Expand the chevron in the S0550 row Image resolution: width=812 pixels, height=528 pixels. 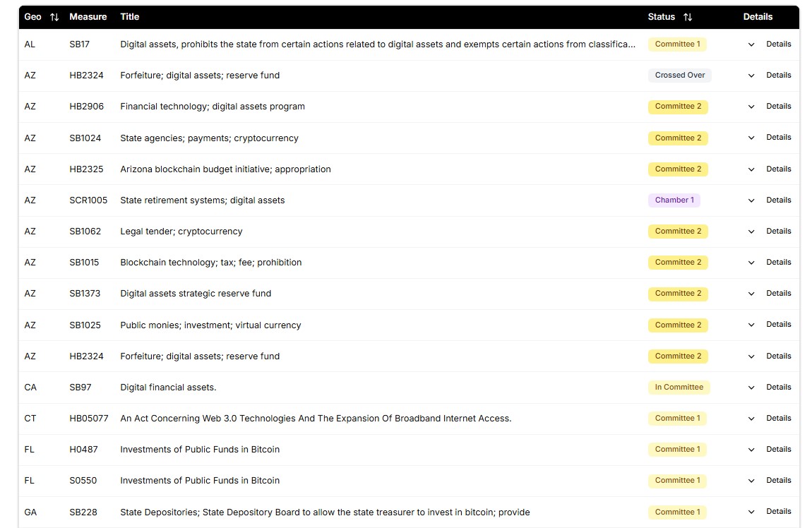pos(751,481)
